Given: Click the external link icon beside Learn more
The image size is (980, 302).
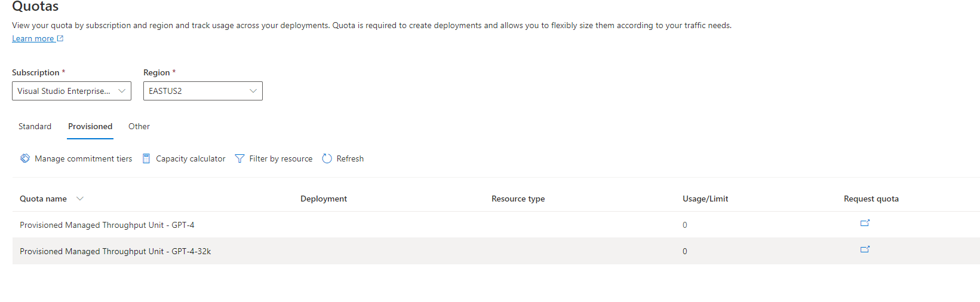Looking at the screenshot, I should click(60, 38).
